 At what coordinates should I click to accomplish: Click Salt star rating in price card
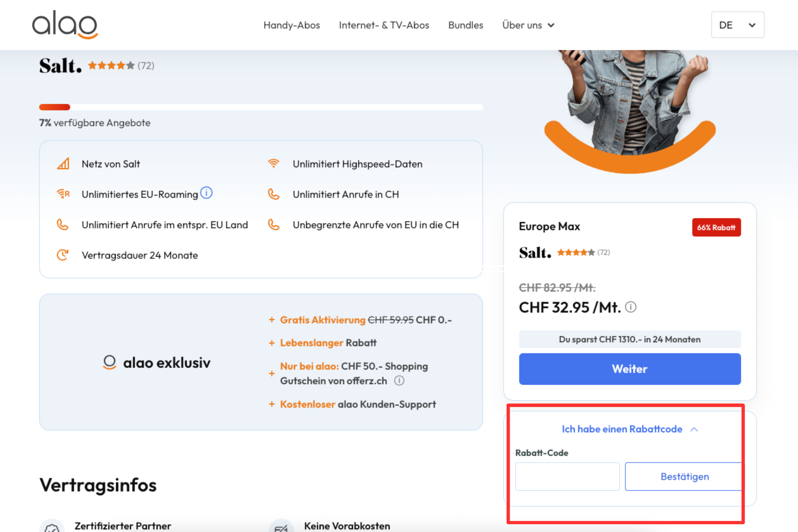point(576,252)
